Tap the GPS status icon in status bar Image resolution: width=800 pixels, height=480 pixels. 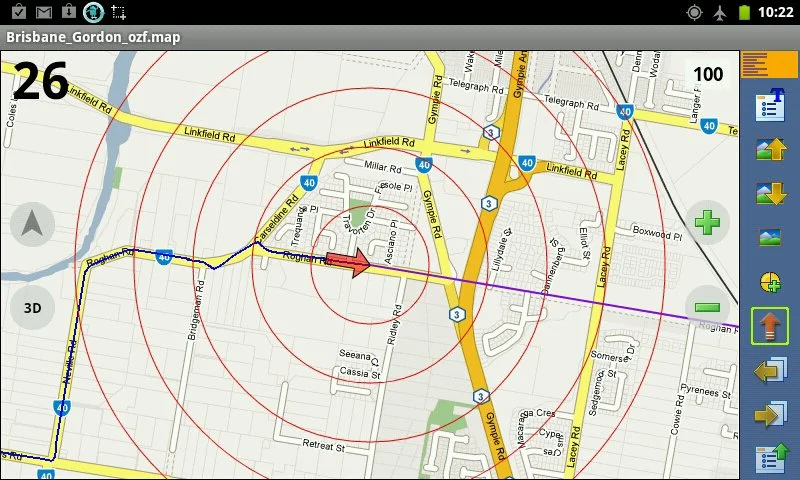[695, 12]
